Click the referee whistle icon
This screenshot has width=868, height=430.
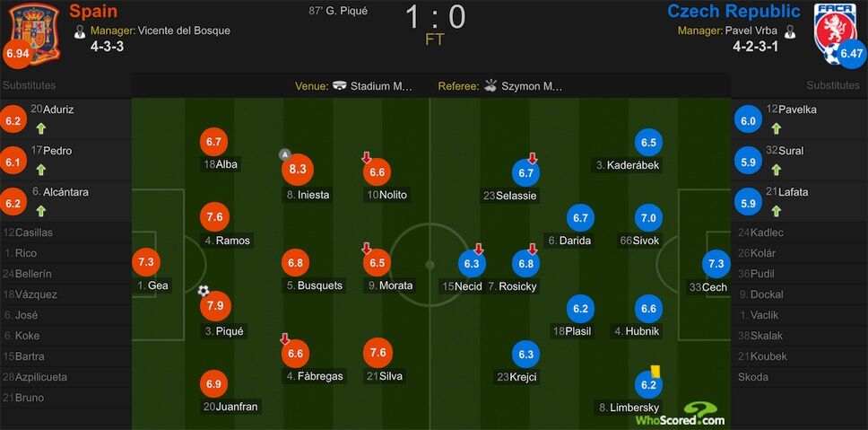490,85
